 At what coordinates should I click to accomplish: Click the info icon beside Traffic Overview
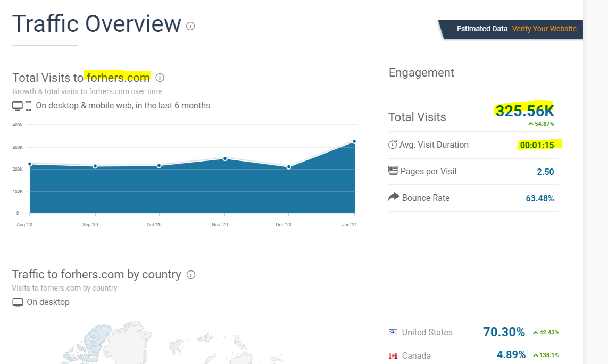point(190,26)
